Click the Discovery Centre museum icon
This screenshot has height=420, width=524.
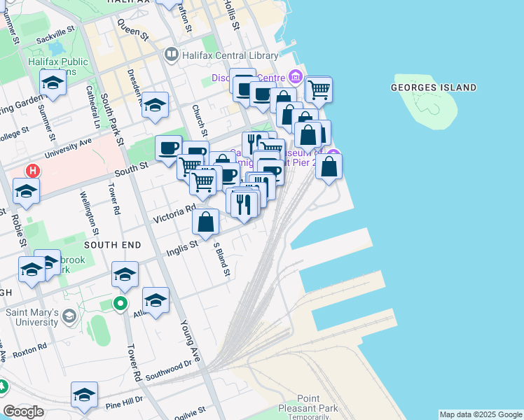[296, 78]
